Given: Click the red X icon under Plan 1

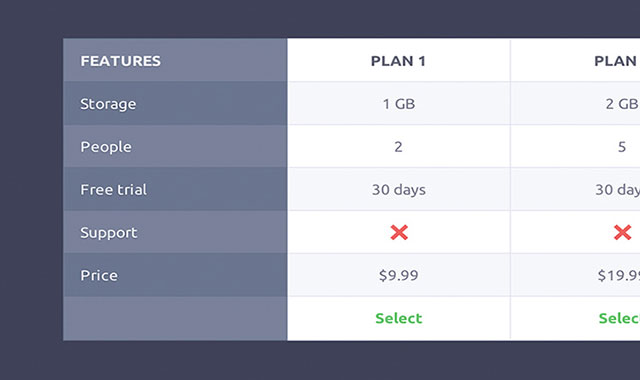Looking at the screenshot, I should pyautogui.click(x=399, y=232).
